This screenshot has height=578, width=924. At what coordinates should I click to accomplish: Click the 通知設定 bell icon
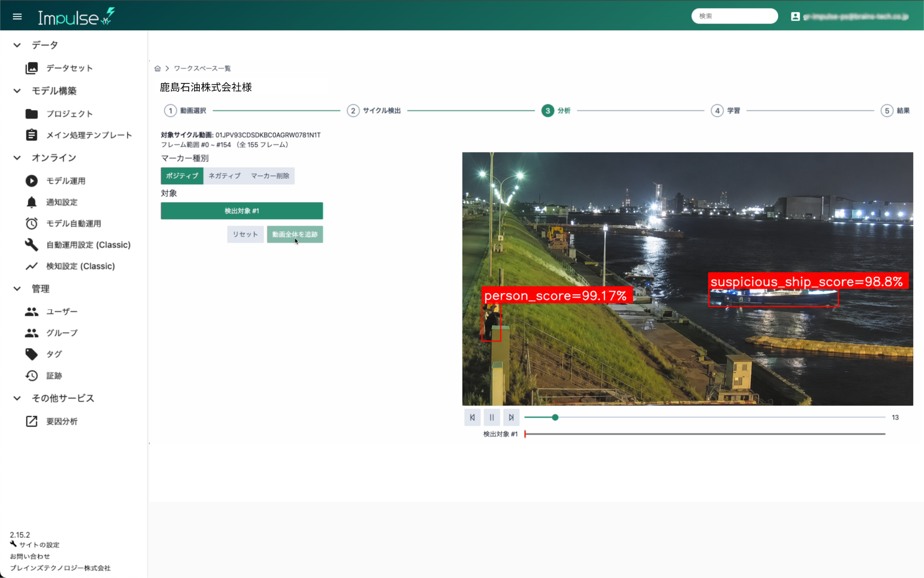click(32, 202)
